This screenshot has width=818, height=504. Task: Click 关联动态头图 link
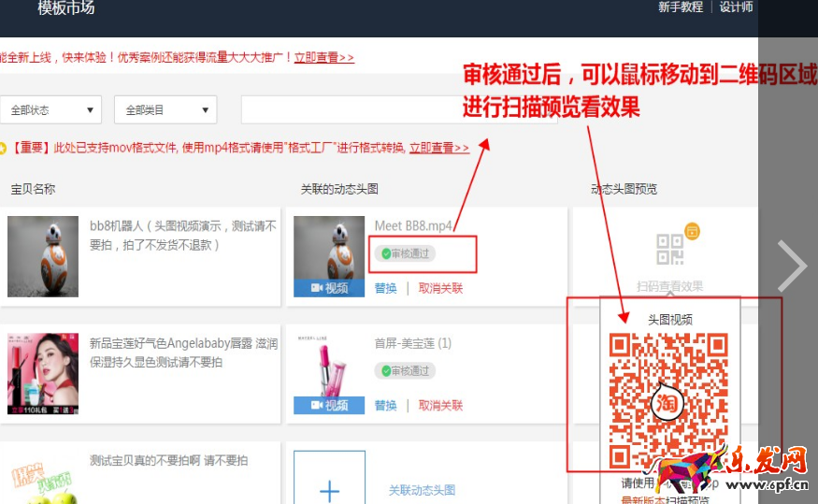tap(422, 490)
